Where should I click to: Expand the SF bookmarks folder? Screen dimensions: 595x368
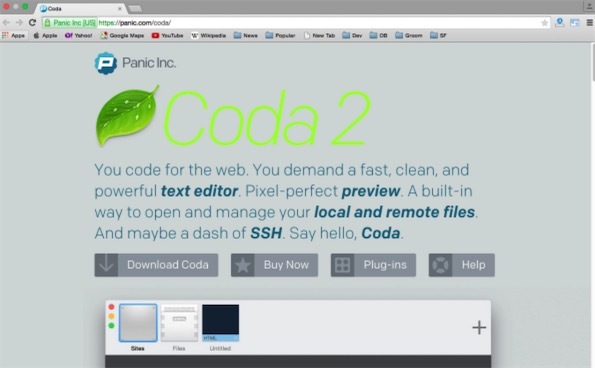pyautogui.click(x=438, y=35)
